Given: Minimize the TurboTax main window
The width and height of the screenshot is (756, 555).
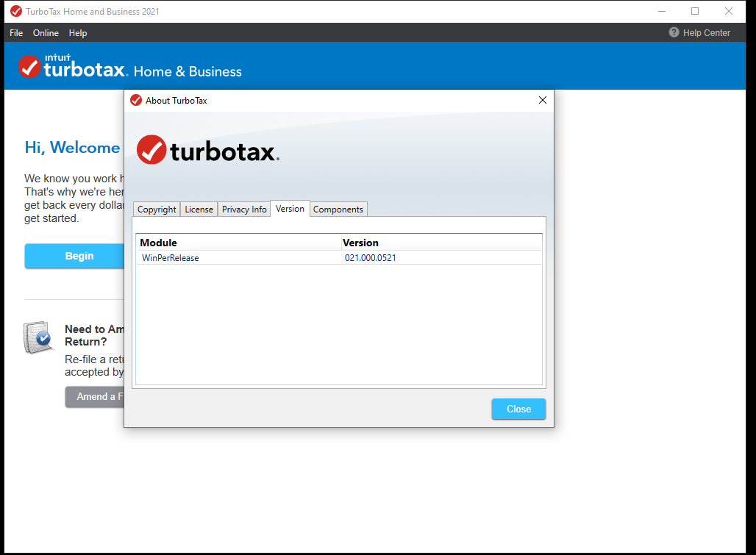Looking at the screenshot, I should tap(662, 11).
